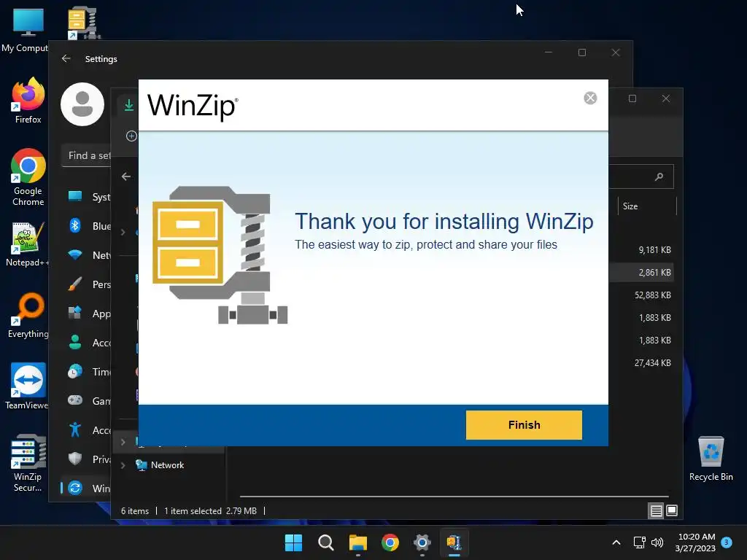Click the user profile avatar in Settings
Image resolution: width=747 pixels, height=560 pixels.
pyautogui.click(x=82, y=104)
